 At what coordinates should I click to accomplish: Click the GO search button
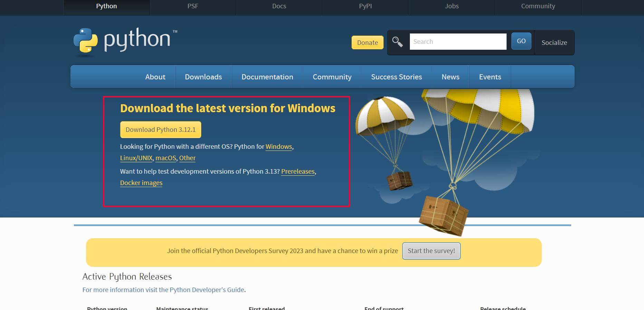pos(521,41)
